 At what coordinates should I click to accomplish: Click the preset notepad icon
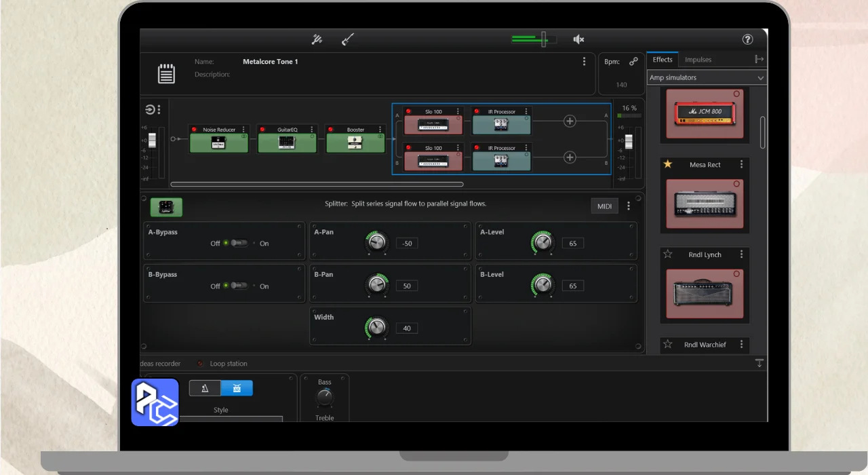(x=166, y=74)
